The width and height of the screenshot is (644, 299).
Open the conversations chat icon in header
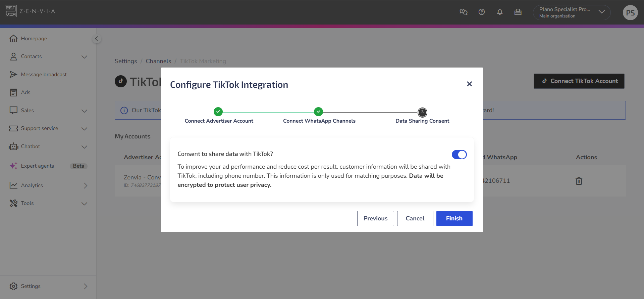coord(464,12)
